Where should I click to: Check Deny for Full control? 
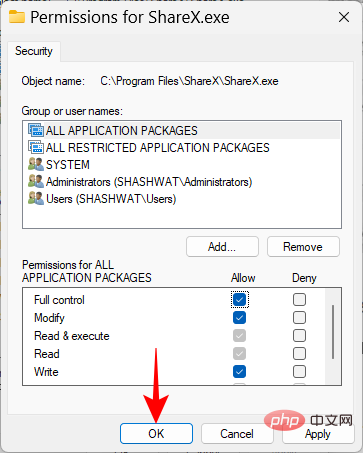tap(299, 299)
